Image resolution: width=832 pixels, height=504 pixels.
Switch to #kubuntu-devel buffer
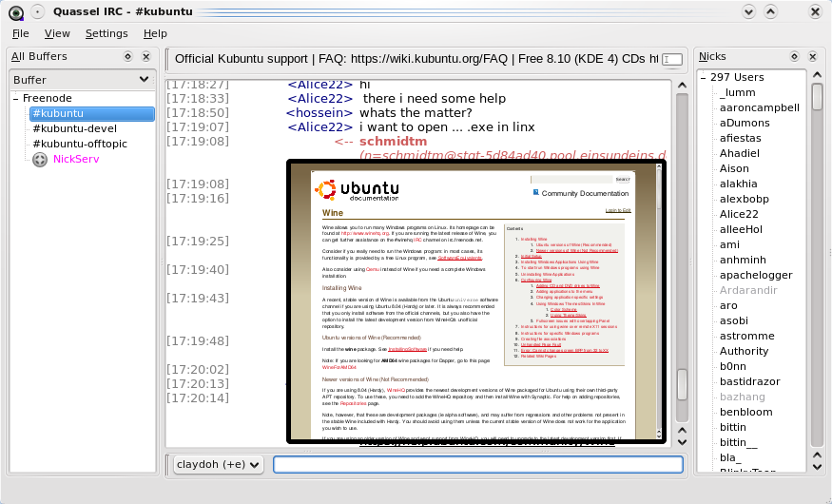click(75, 128)
